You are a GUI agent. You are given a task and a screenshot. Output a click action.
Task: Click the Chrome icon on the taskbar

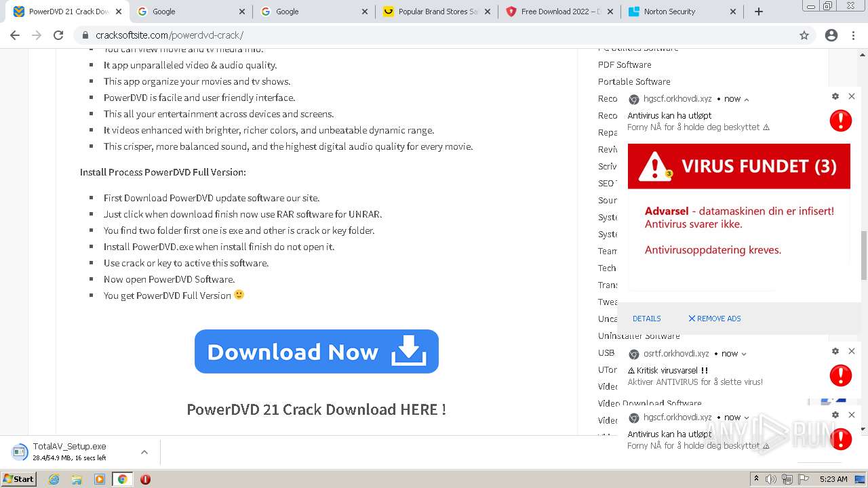(122, 479)
